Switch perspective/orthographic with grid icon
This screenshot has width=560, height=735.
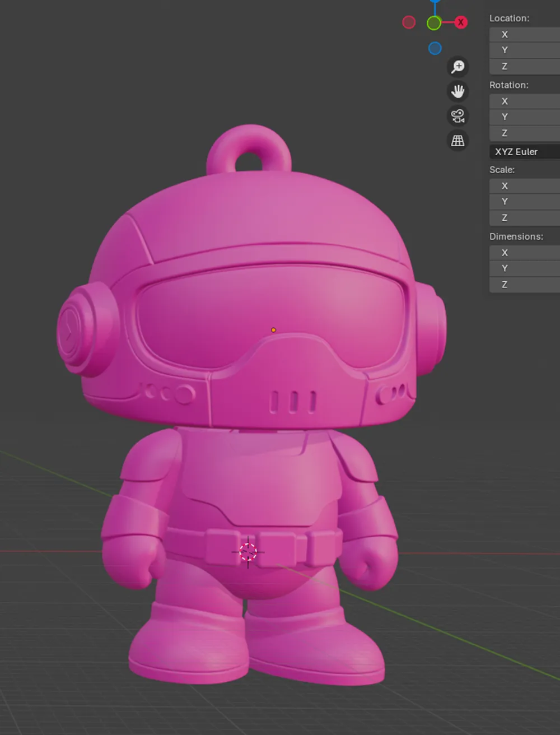click(458, 141)
